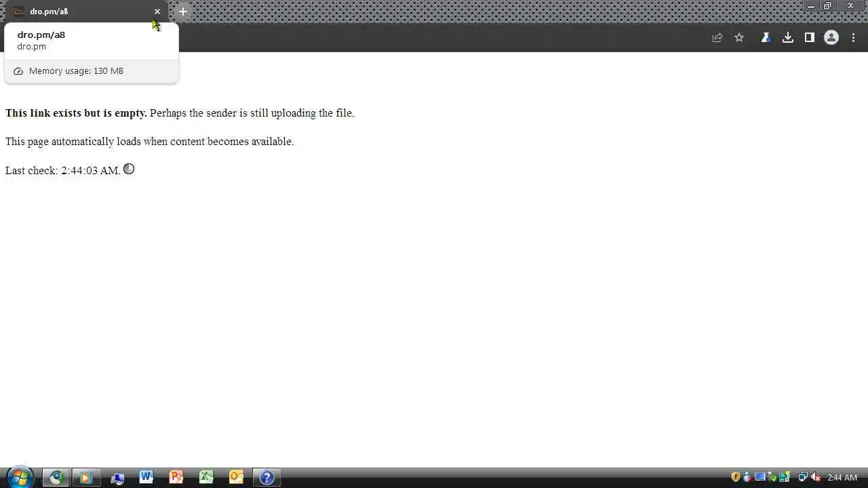Open the Windows Start orb
The height and width of the screenshot is (488, 868).
pyautogui.click(x=19, y=477)
